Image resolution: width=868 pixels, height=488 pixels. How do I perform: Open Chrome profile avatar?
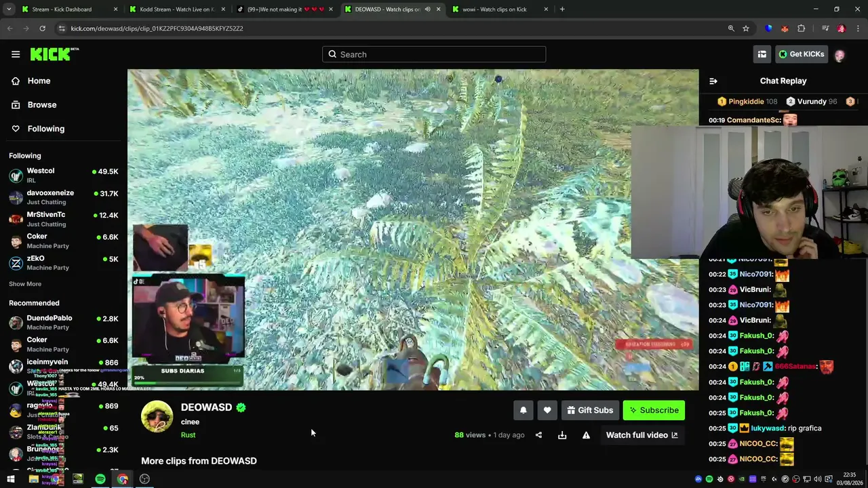click(x=842, y=28)
